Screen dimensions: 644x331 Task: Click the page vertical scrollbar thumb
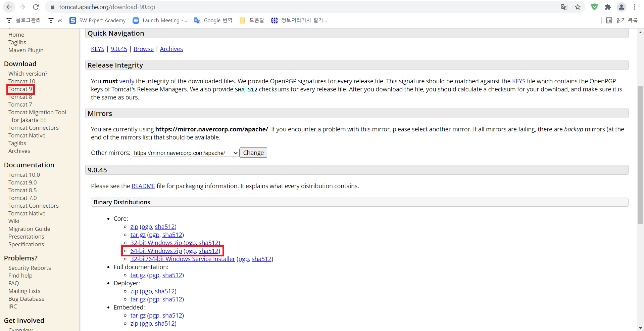640,155
